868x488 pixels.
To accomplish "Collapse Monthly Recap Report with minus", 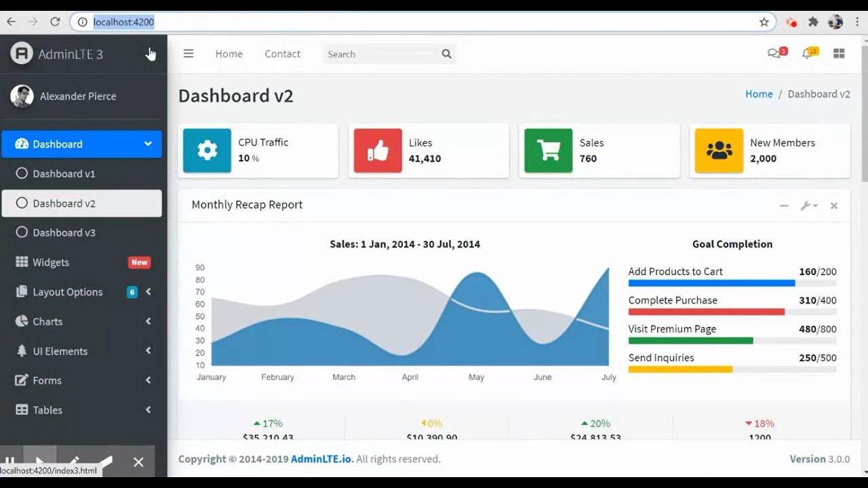I will point(784,205).
